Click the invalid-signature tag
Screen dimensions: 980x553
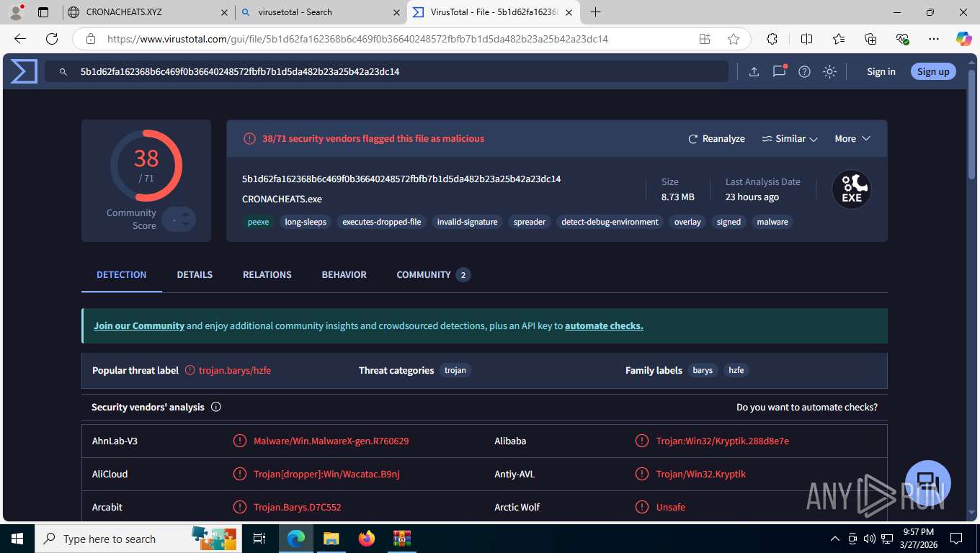tap(467, 222)
